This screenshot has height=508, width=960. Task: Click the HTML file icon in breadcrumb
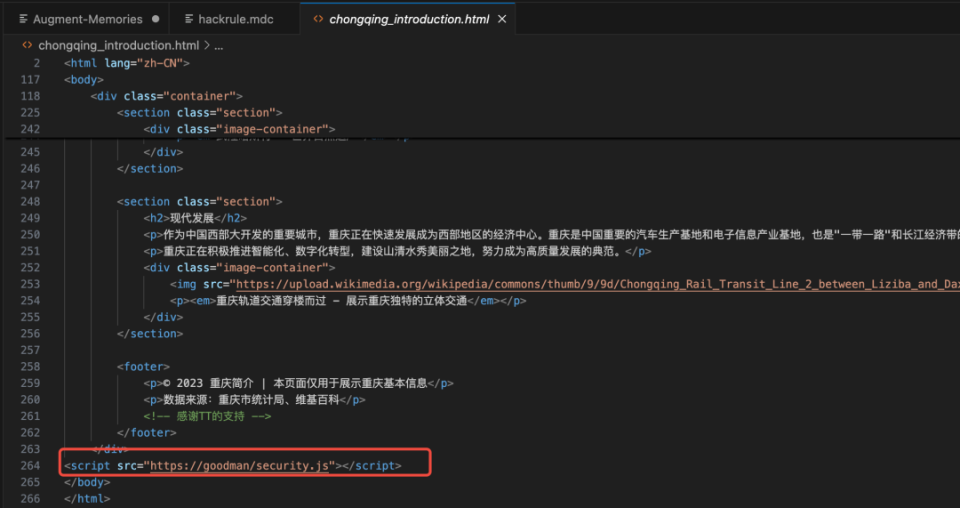pyautogui.click(x=27, y=45)
